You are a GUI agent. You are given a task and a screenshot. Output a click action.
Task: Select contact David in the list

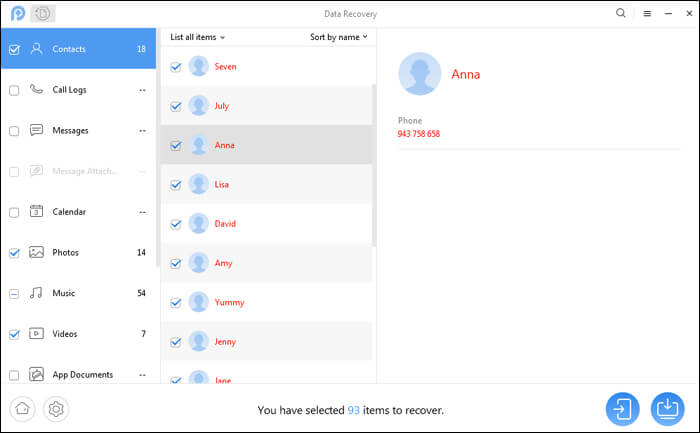click(226, 224)
